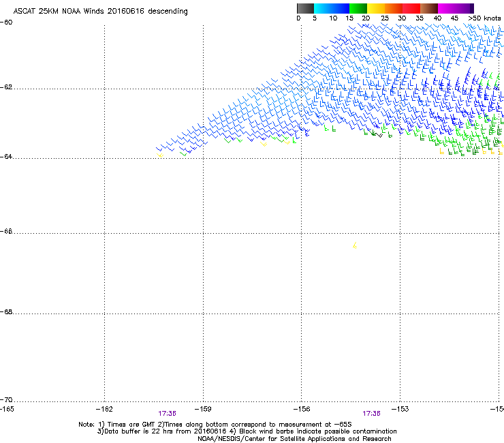
Task: Click the '40' legend scale label
Action: pyautogui.click(x=437, y=18)
